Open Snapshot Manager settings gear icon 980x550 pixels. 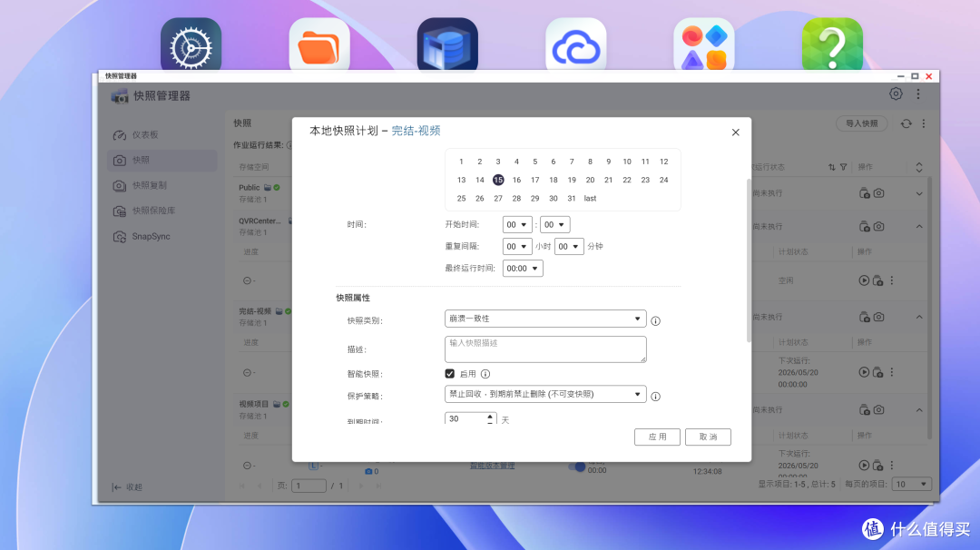coord(896,93)
